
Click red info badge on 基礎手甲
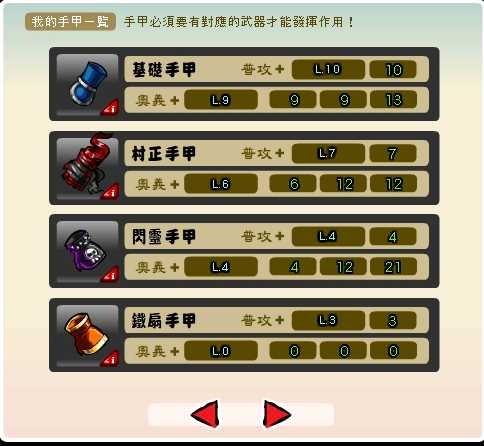[x=110, y=108]
